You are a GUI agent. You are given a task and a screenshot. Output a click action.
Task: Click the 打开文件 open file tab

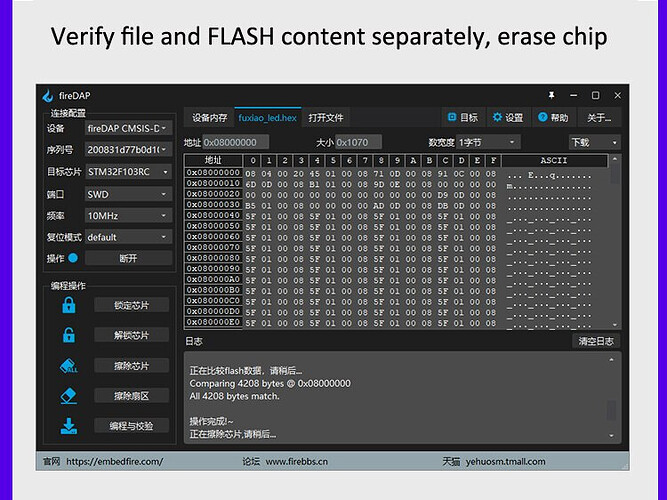click(326, 118)
